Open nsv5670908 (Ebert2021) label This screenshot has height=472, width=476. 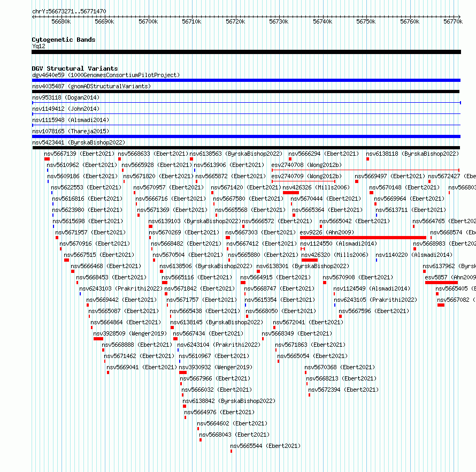tap(358, 277)
